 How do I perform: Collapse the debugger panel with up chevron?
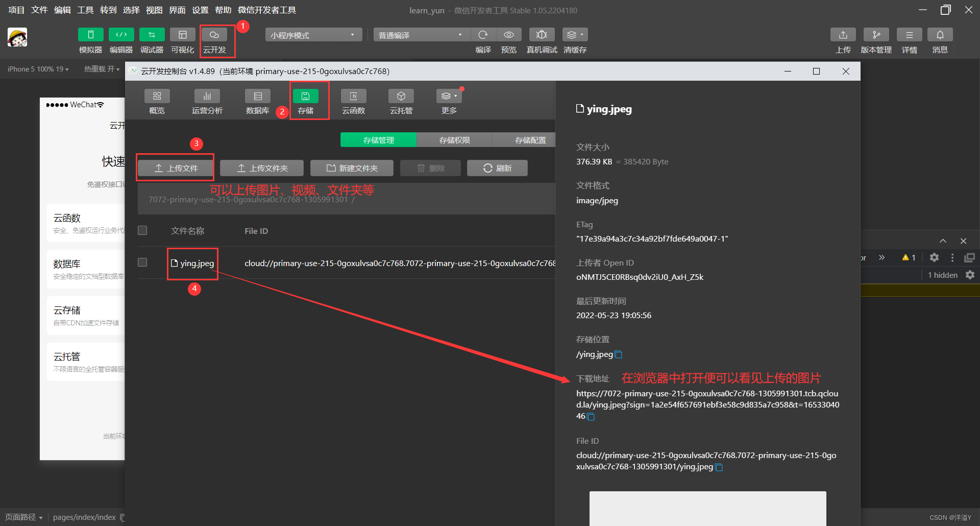point(943,241)
